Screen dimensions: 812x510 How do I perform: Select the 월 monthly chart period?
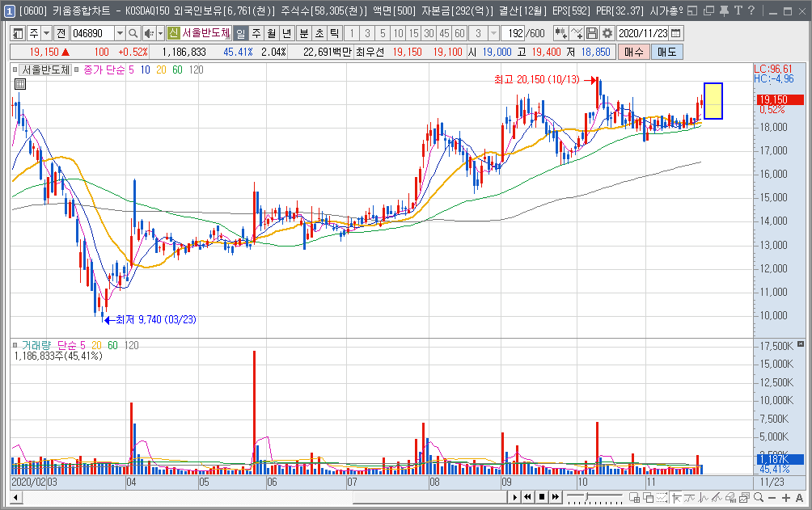(272, 34)
